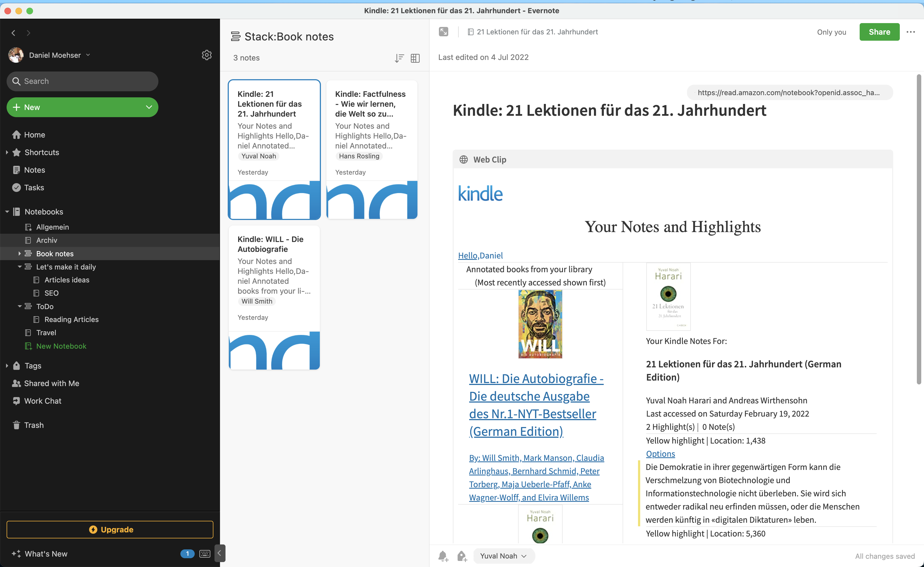Open the New button dropdown arrow
This screenshot has width=924, height=567.
point(149,107)
